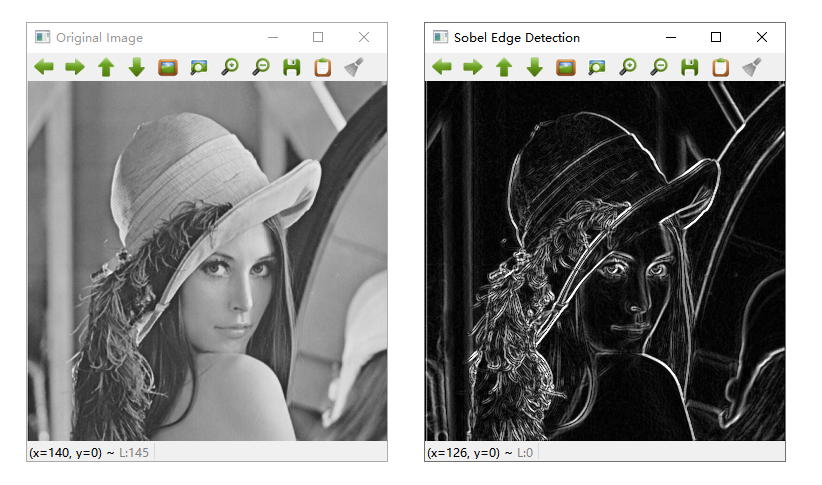Pan down in Original Image window

tap(137, 67)
